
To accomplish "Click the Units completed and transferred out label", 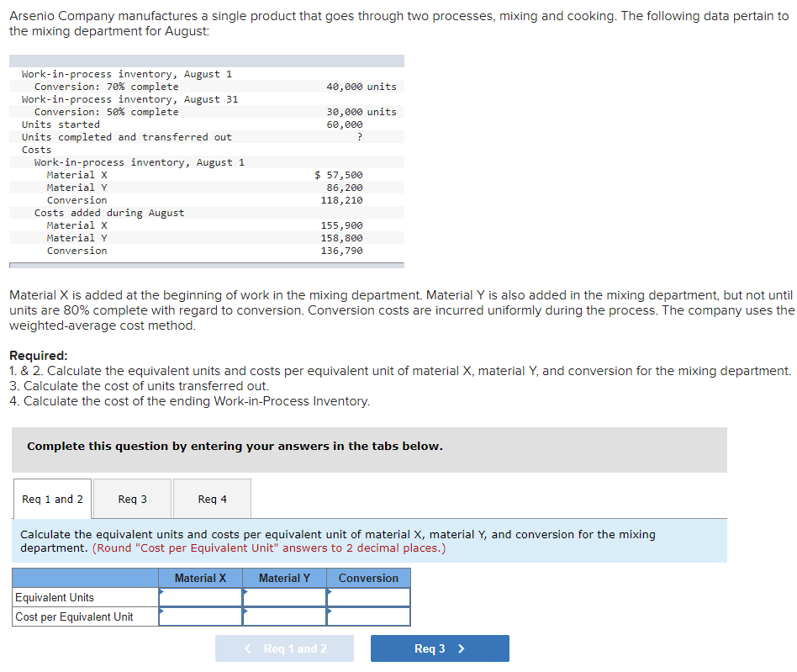I will coord(127,137).
